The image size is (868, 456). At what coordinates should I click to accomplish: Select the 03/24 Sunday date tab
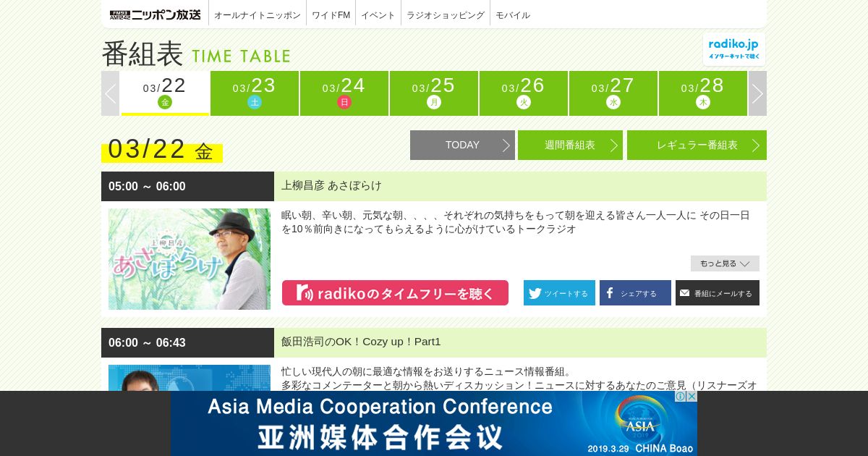click(x=344, y=93)
